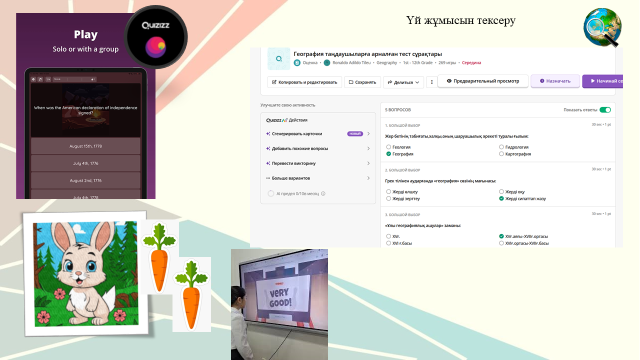Click the lower carrot sticker

tap(191, 295)
